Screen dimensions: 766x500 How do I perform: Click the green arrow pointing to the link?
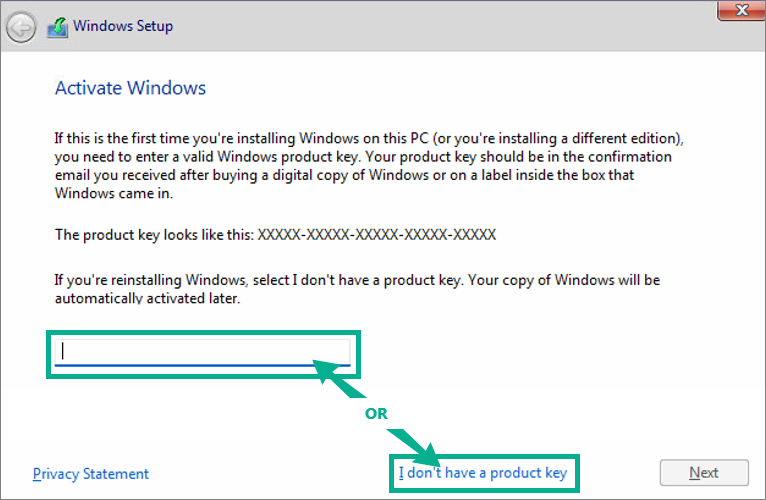coord(414,446)
